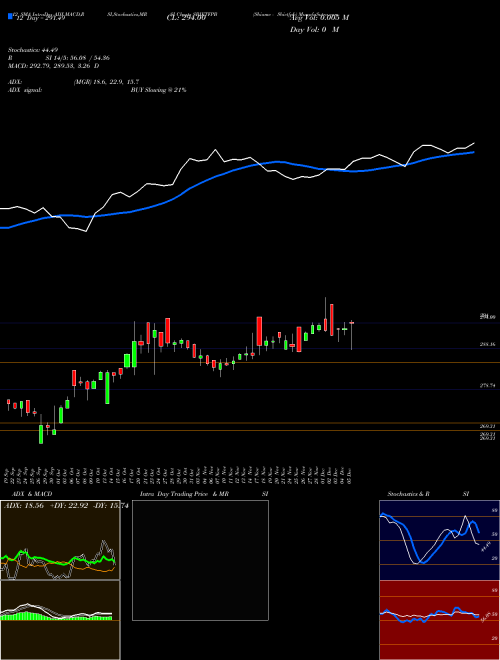
Task: Click the empty Intra Day Trading Price panel
Action: 200,560
